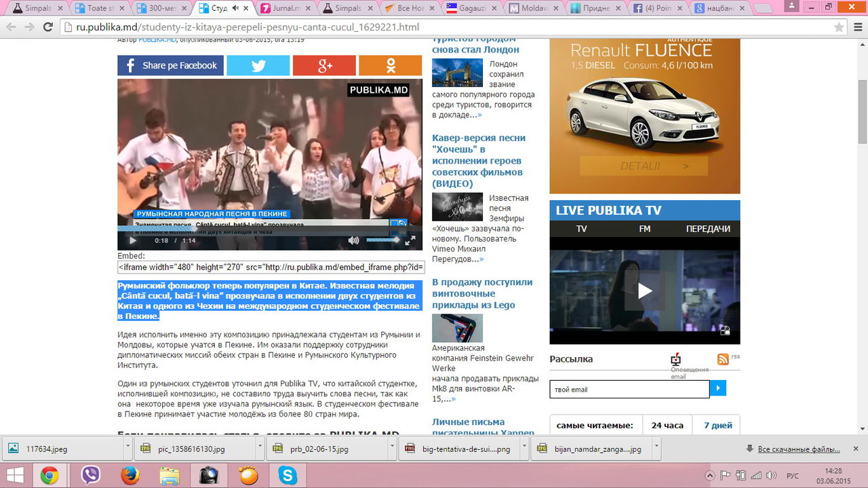Share the article via the Facebook button
Image resolution: width=868 pixels, height=488 pixels.
point(170,65)
